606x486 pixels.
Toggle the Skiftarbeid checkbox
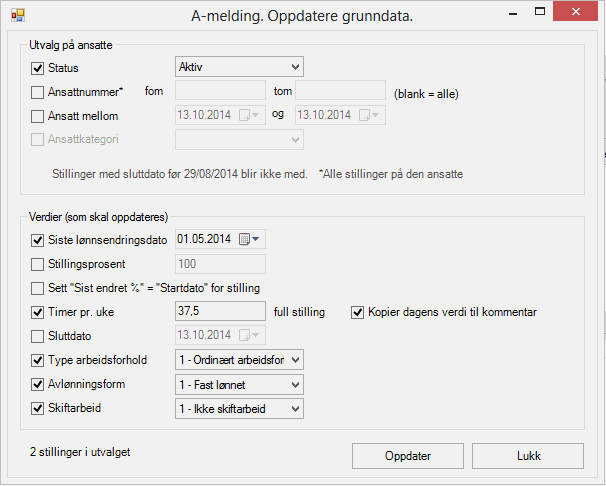(x=38, y=408)
